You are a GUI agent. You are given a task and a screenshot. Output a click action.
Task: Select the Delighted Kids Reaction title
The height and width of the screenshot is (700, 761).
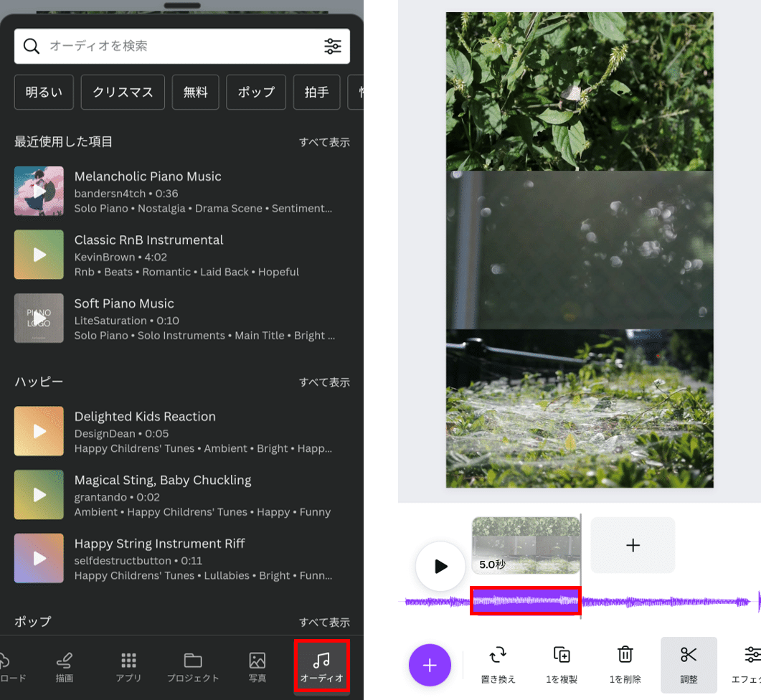[x=145, y=417]
